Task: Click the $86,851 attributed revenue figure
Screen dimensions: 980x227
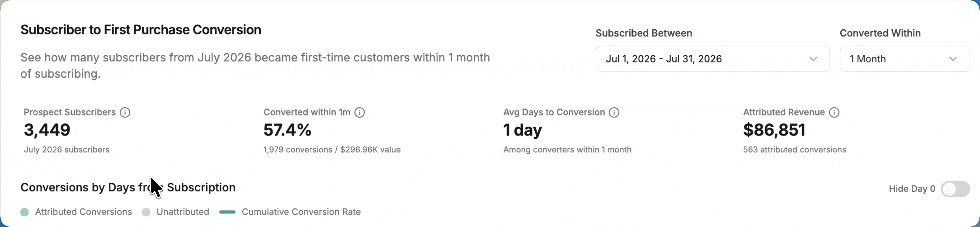Action: coord(774,130)
